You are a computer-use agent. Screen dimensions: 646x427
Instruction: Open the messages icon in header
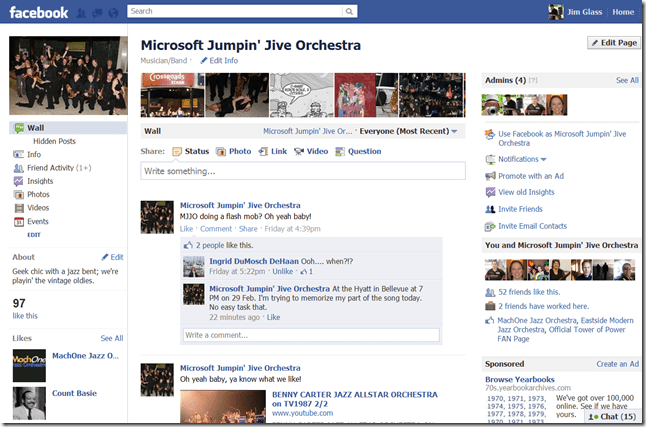[99, 12]
